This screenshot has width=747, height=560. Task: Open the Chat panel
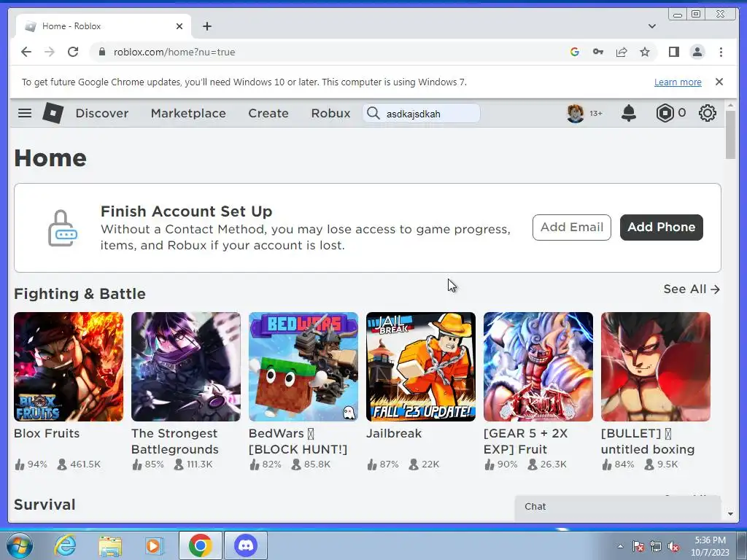click(x=618, y=507)
